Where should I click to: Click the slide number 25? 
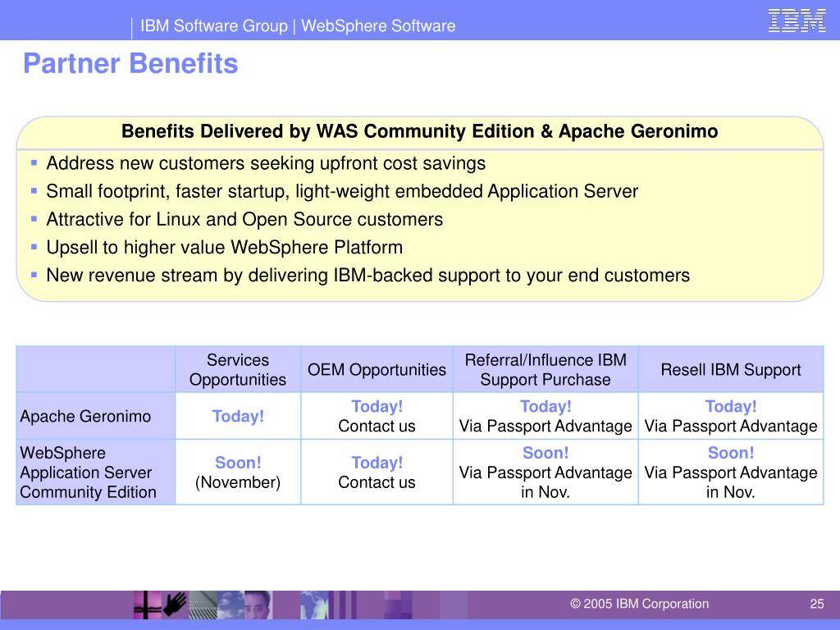pyautogui.click(x=816, y=604)
